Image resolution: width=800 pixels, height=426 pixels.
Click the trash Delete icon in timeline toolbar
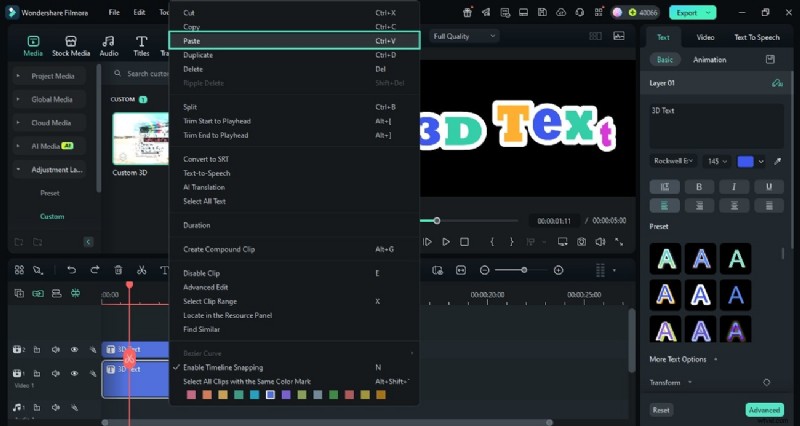coord(118,270)
